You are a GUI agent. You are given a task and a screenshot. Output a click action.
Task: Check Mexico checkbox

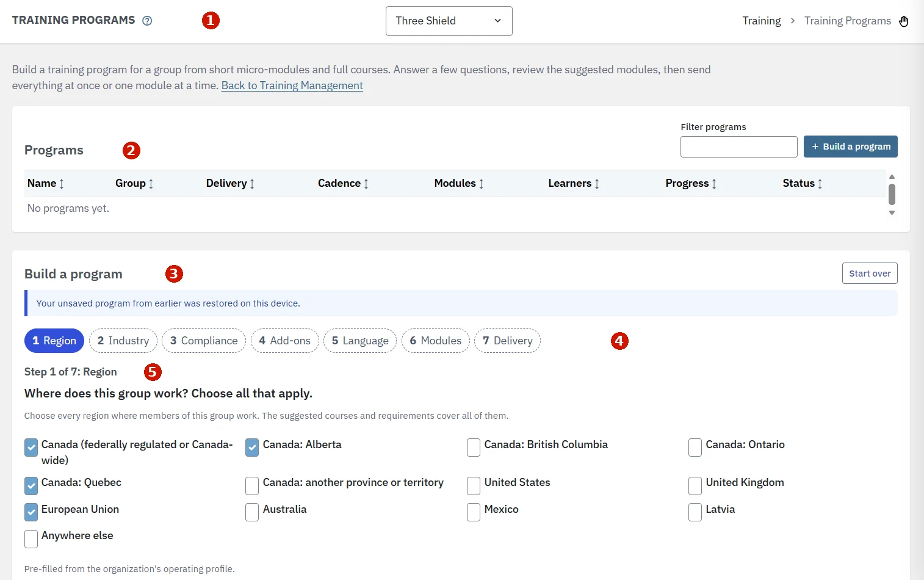(x=474, y=512)
